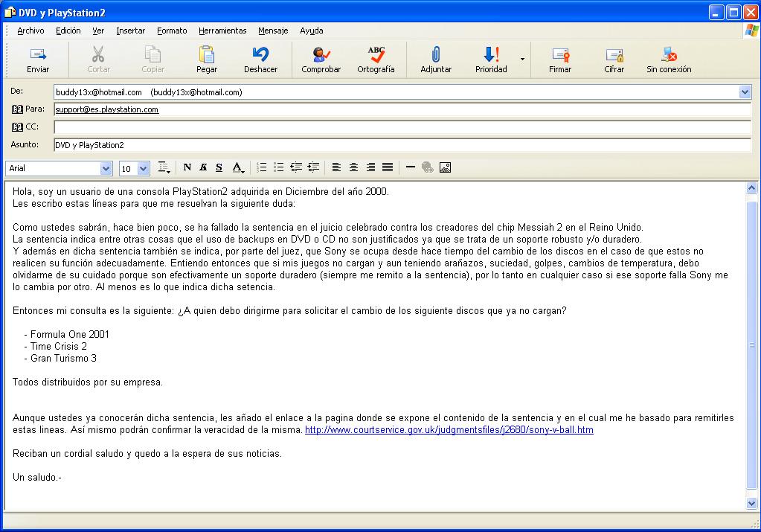This screenshot has height=532, width=761.
Task: Paste using the Pegar icon
Action: (x=207, y=54)
